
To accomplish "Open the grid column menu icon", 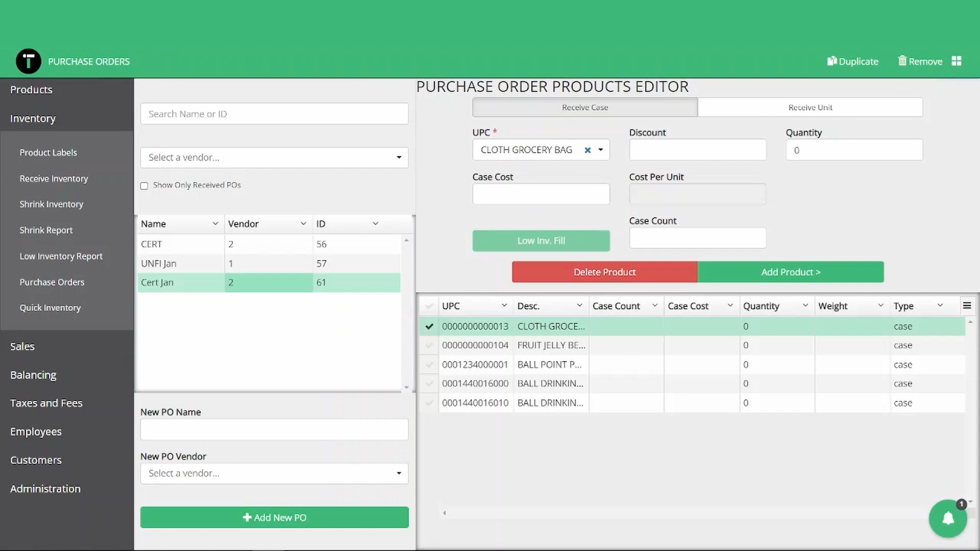I will [967, 306].
